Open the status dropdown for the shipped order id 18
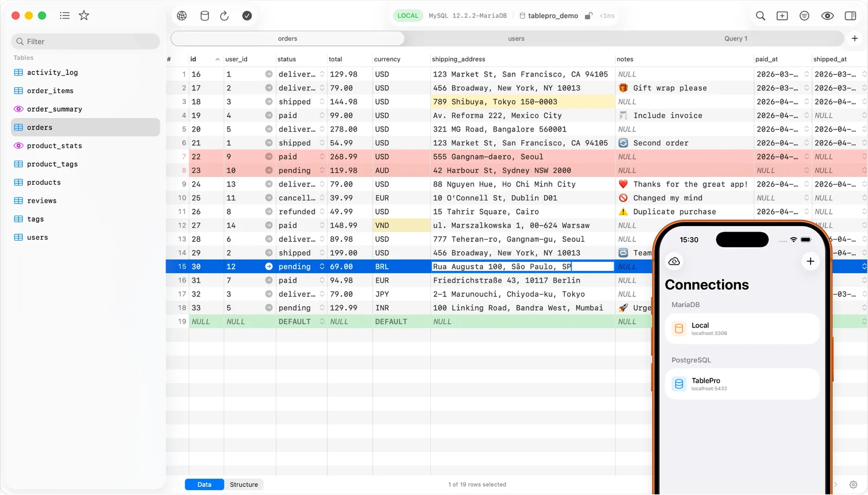Screen dimensions: 868x495 [322, 102]
